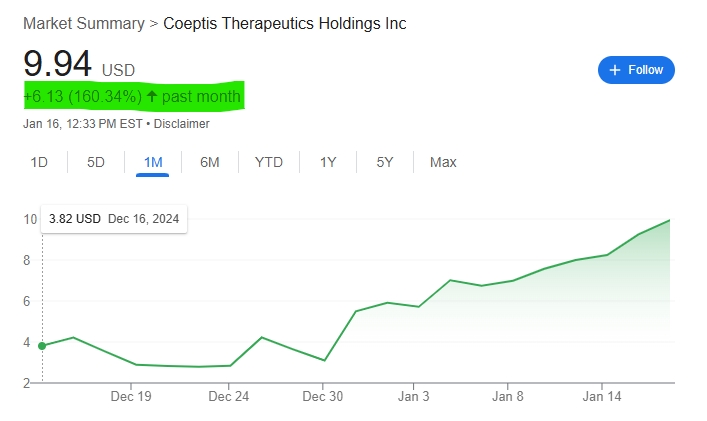Click the green up arrow icon
The image size is (707, 421).
(152, 97)
